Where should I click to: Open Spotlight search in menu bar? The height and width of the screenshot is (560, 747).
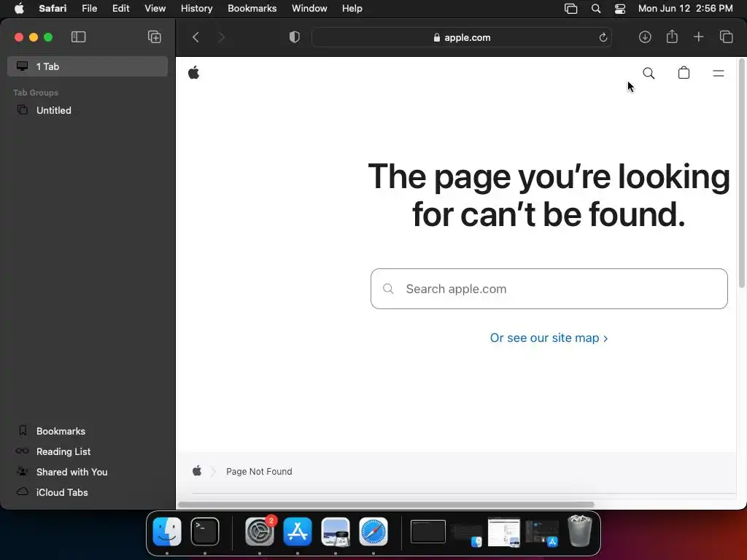click(x=595, y=8)
